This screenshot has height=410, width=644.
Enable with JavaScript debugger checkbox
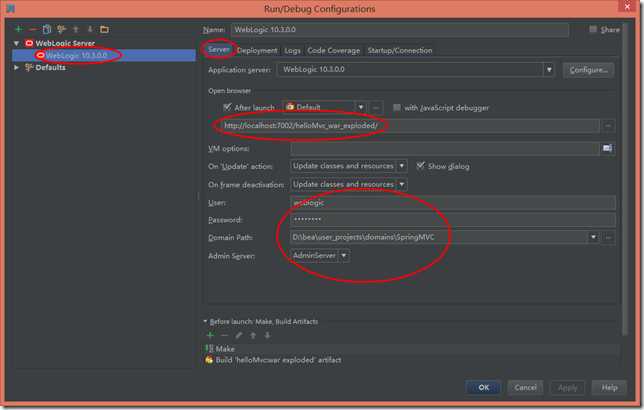pyautogui.click(x=396, y=108)
